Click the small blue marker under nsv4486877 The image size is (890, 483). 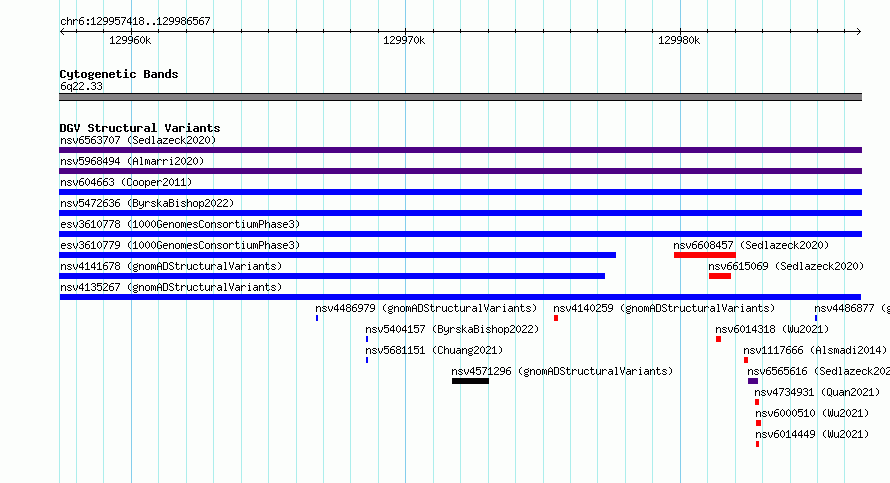tap(816, 318)
